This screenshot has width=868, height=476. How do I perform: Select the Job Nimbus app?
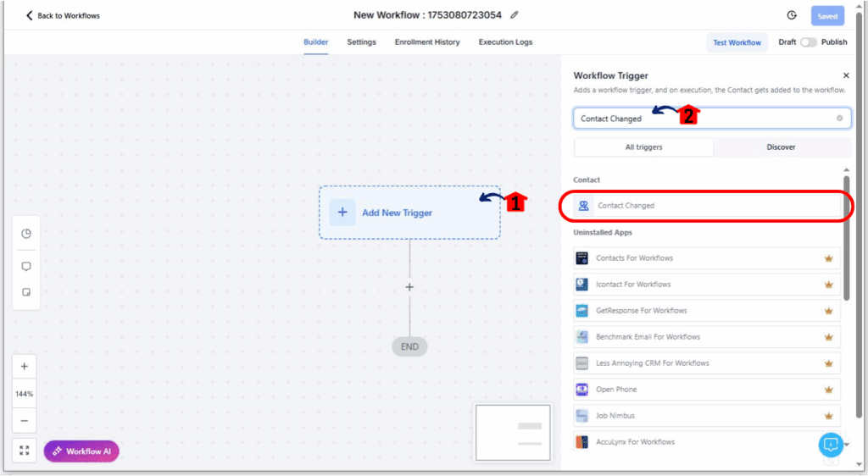click(707, 416)
